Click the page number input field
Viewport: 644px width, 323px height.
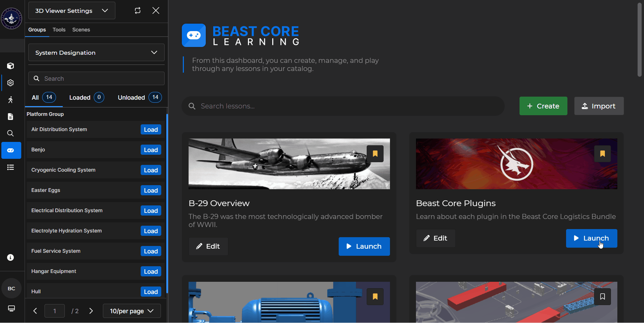pos(55,311)
